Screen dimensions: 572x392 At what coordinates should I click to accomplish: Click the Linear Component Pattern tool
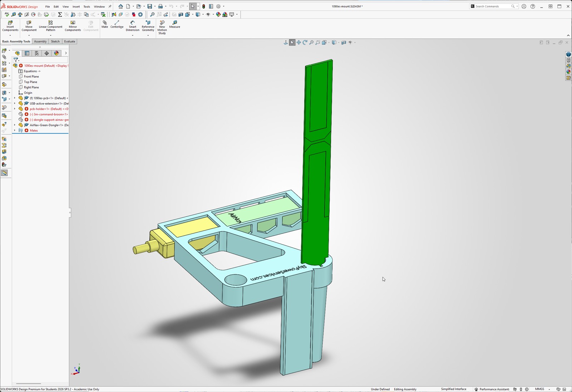coord(50,26)
